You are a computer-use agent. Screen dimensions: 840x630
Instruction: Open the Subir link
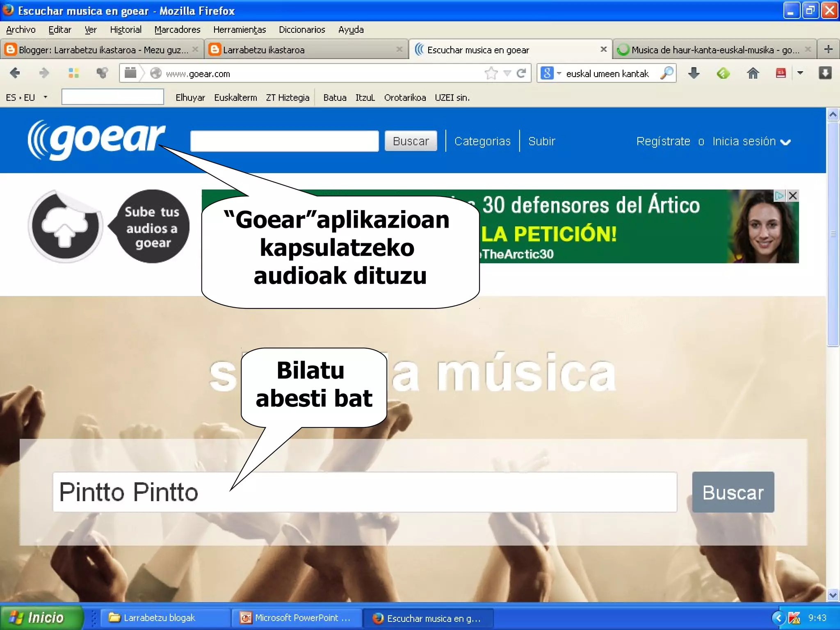point(541,141)
